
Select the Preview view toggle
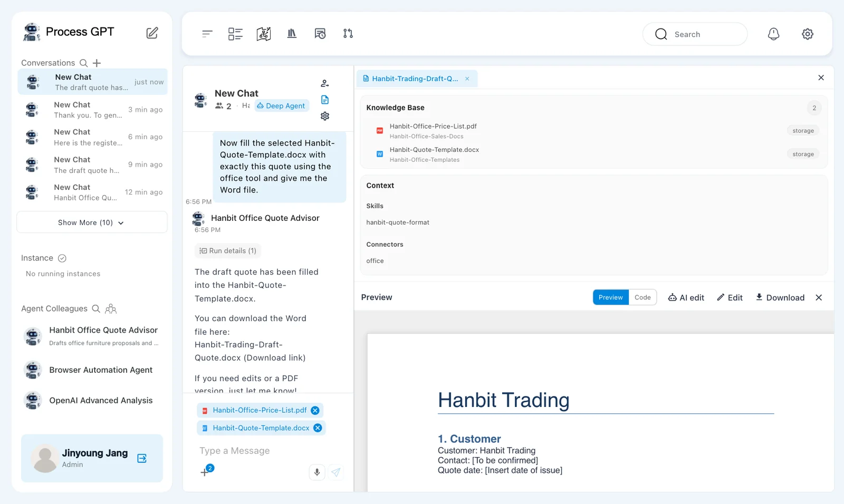click(611, 297)
